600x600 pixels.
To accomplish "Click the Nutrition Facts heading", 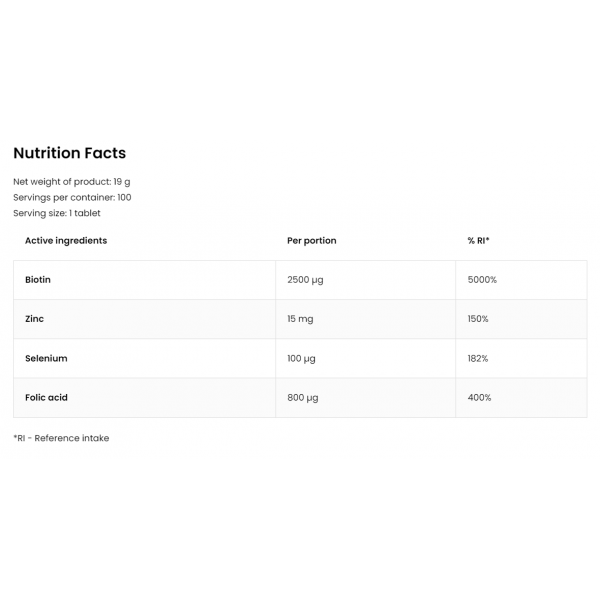I will tap(69, 153).
